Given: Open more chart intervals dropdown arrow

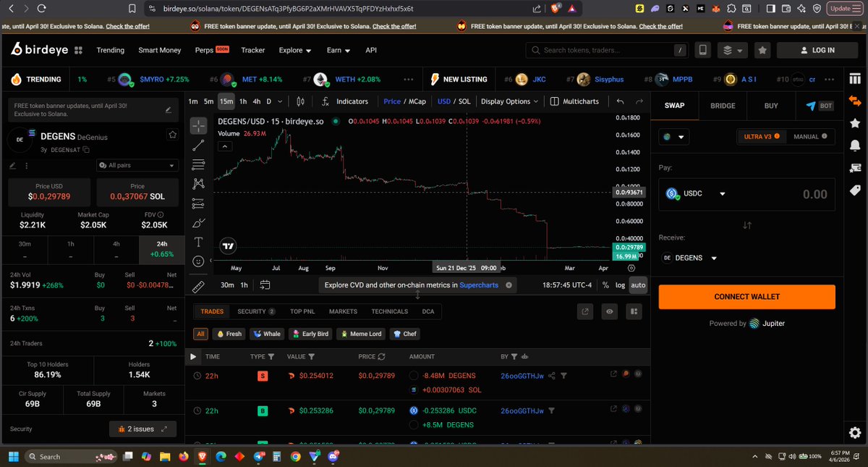Looking at the screenshot, I should pos(281,101).
